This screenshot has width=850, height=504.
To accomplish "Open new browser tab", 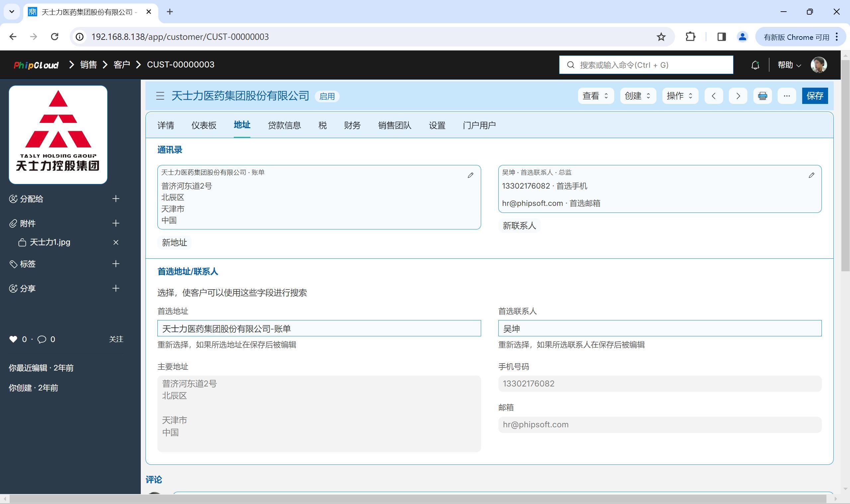I will point(170,12).
